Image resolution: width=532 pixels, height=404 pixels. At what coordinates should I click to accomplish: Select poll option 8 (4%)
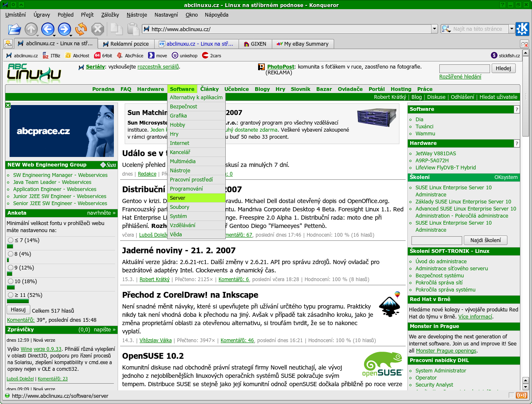point(10,254)
